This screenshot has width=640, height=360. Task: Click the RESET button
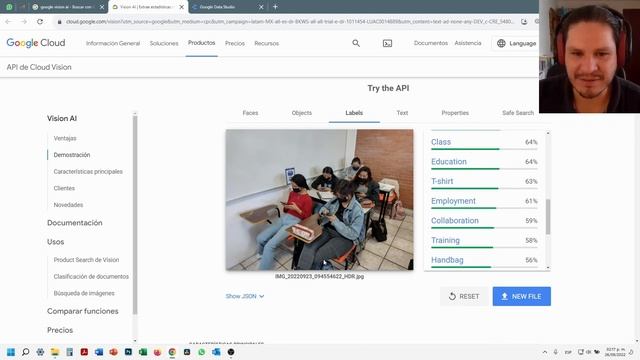click(x=464, y=296)
